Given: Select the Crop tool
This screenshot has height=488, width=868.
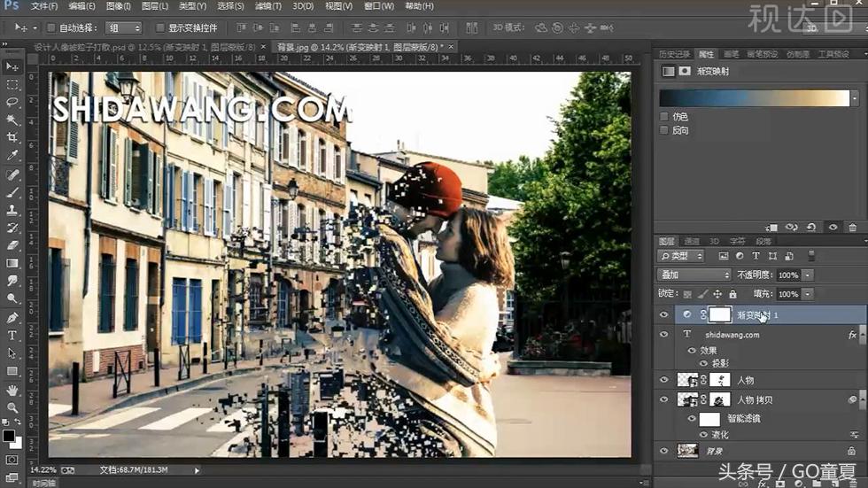Looking at the screenshot, I should tap(12, 138).
